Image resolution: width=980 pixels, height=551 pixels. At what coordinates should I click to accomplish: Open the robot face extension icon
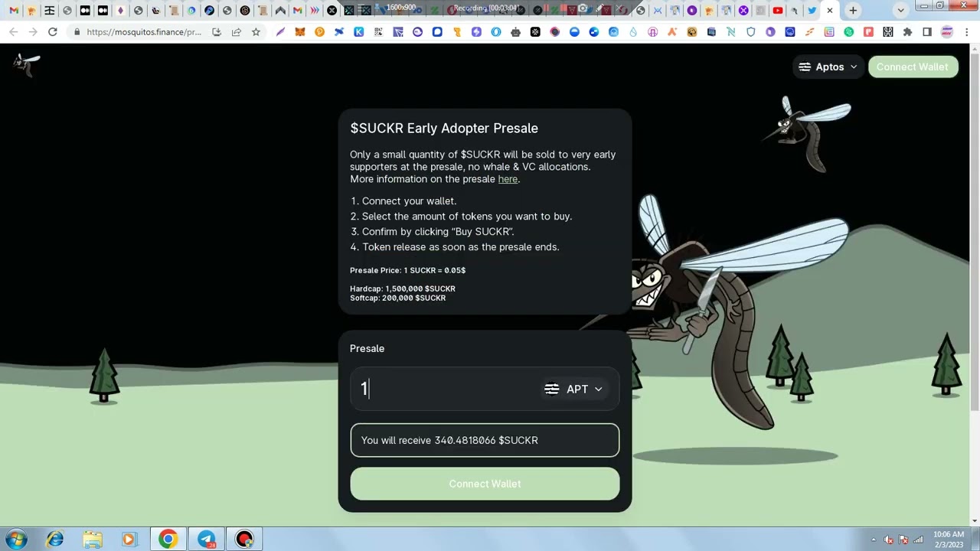pyautogui.click(x=515, y=32)
